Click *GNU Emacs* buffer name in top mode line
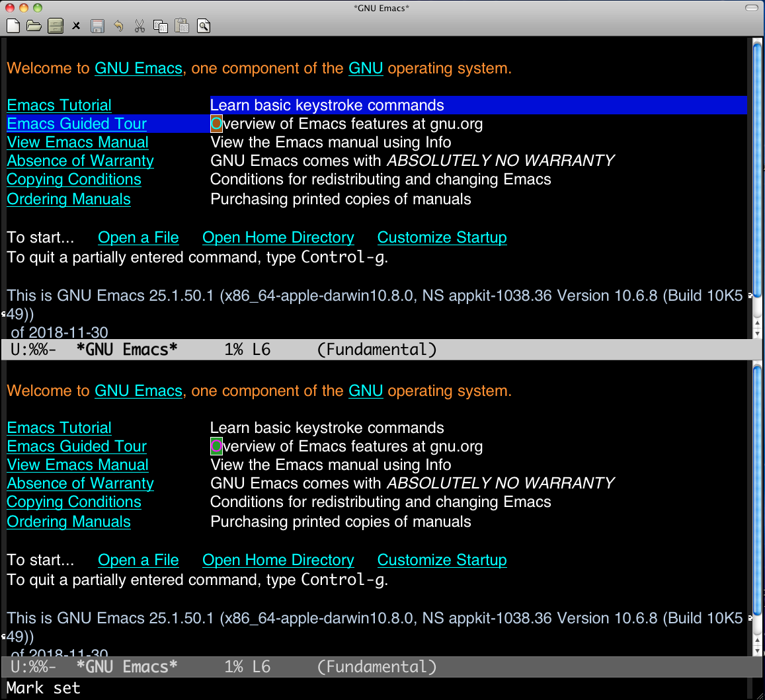This screenshot has height=700, width=765. [x=127, y=350]
